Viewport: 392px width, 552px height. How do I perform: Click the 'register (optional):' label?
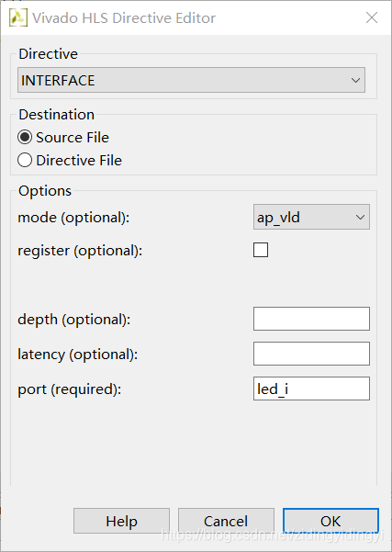(80, 251)
